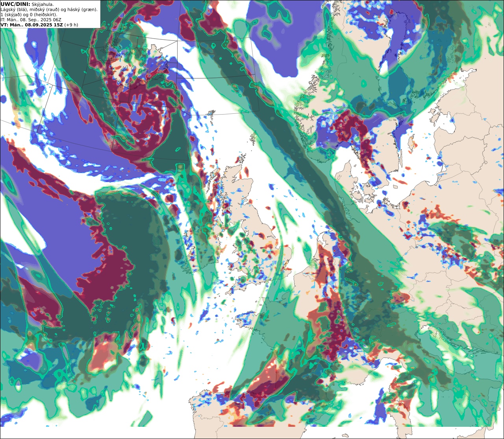Screen dimensions: 504x439
Task: Click the '1 (skýjað) og 0 (heiðskírt).' line
Action: pyautogui.click(x=29, y=15)
